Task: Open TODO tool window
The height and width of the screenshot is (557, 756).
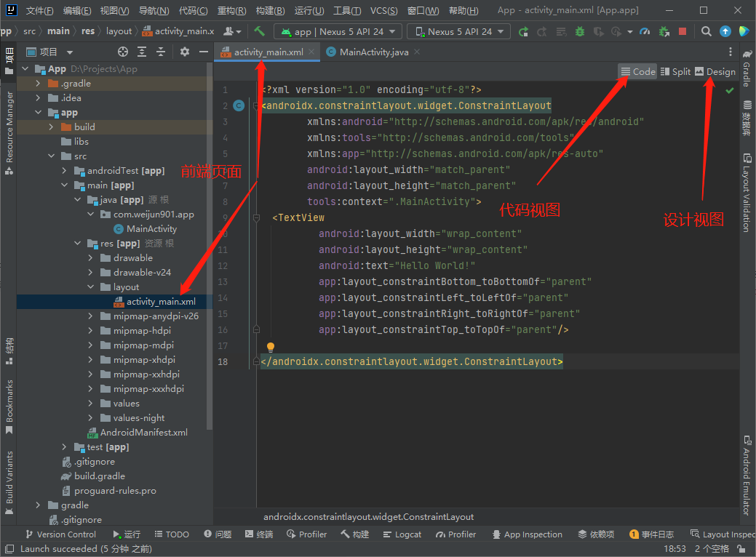Action: point(172,534)
